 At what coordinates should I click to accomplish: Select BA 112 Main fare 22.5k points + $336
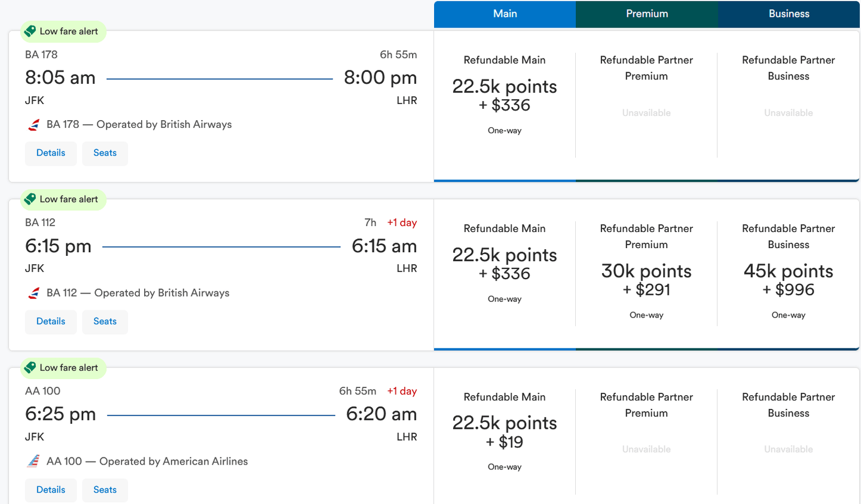pos(505,264)
